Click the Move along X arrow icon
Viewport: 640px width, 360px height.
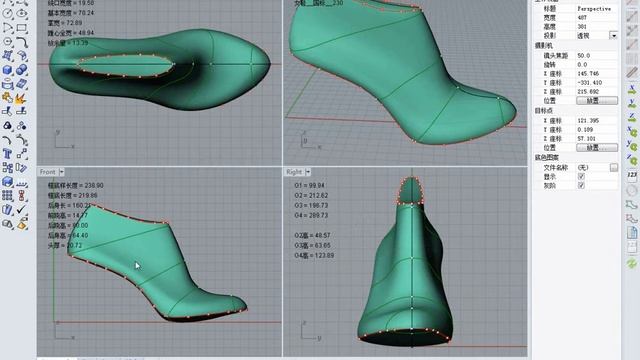click(x=632, y=89)
